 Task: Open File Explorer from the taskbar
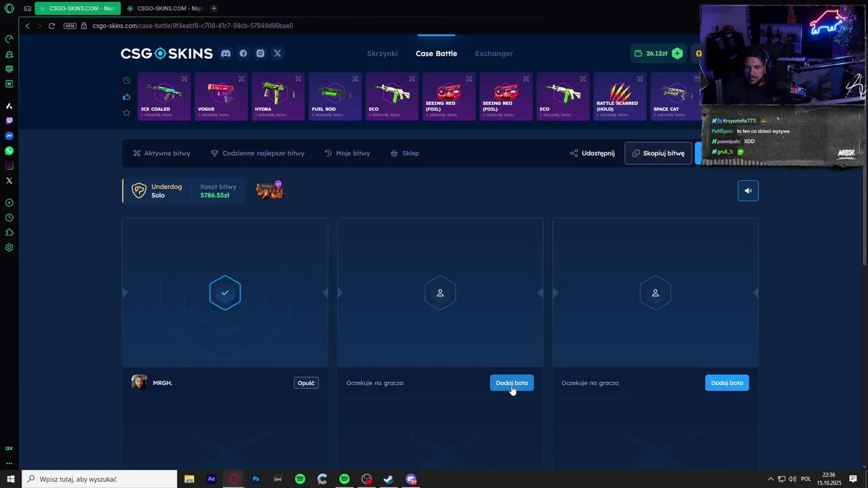point(189,479)
